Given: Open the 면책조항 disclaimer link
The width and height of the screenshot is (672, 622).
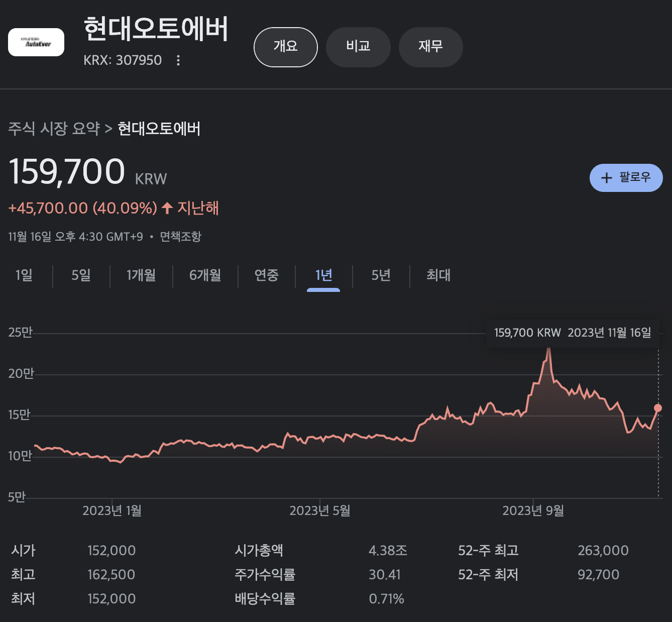Looking at the screenshot, I should coord(180,237).
